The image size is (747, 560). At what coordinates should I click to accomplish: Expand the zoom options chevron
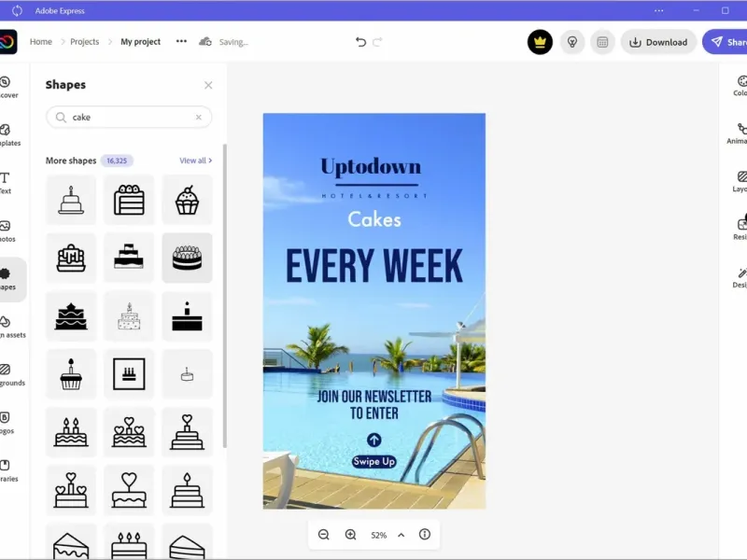402,535
